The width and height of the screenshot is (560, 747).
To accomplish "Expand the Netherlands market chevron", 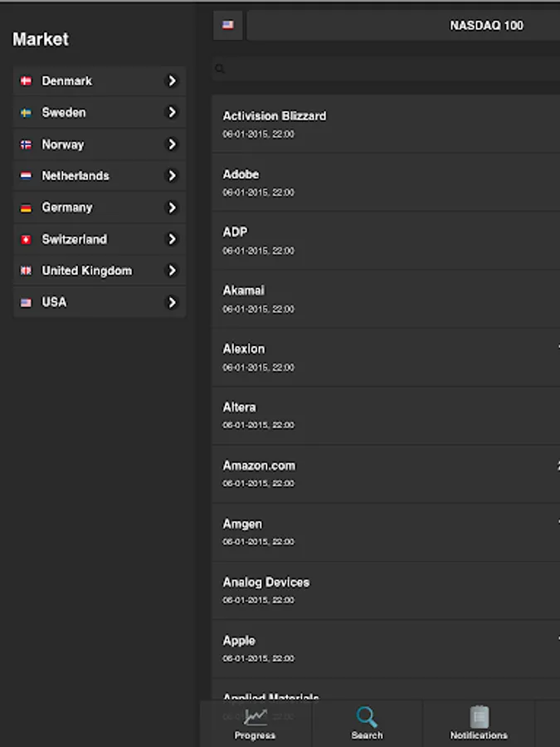I will (x=172, y=176).
